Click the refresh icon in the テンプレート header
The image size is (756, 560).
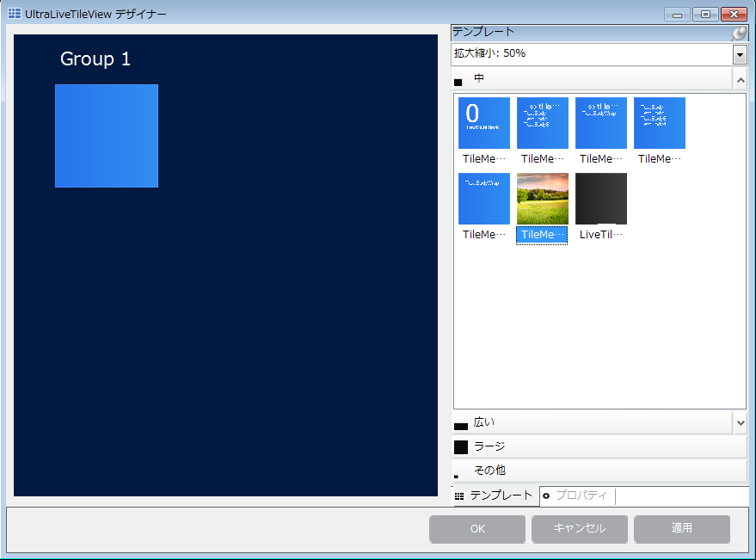[737, 32]
